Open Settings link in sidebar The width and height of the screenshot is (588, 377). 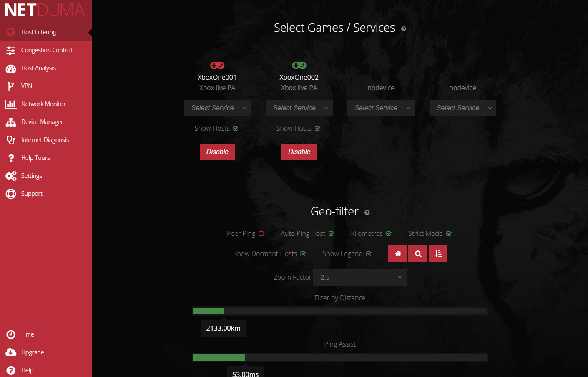[x=46, y=176]
